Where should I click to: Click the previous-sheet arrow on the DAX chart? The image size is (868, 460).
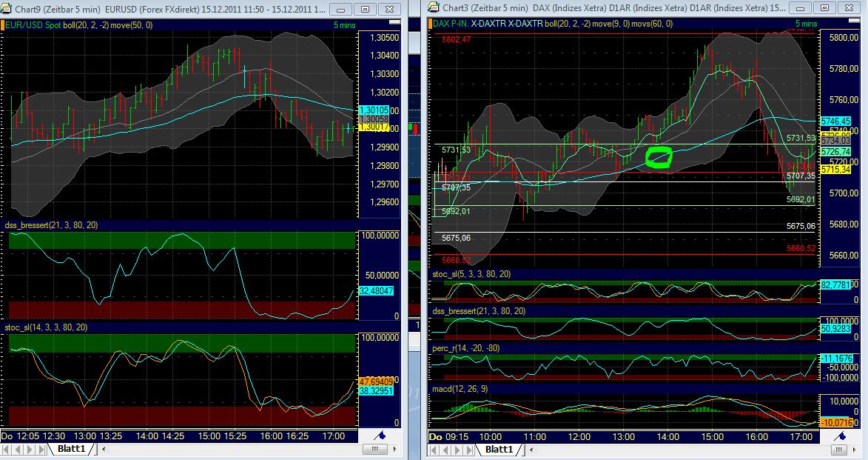tap(445, 449)
